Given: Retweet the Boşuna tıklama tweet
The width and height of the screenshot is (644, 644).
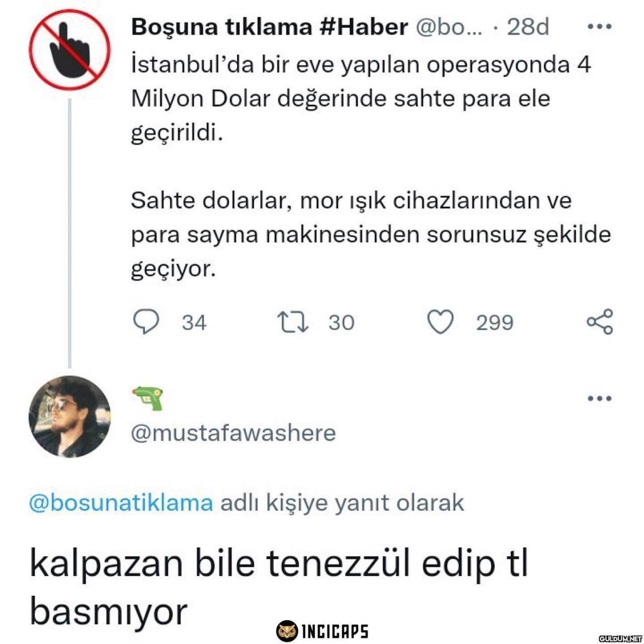Looking at the screenshot, I should [293, 322].
